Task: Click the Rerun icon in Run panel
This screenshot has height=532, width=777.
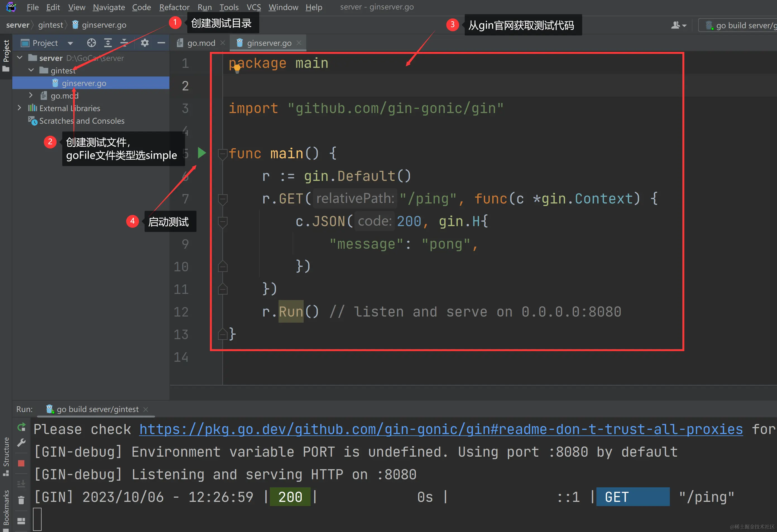Action: (x=21, y=427)
